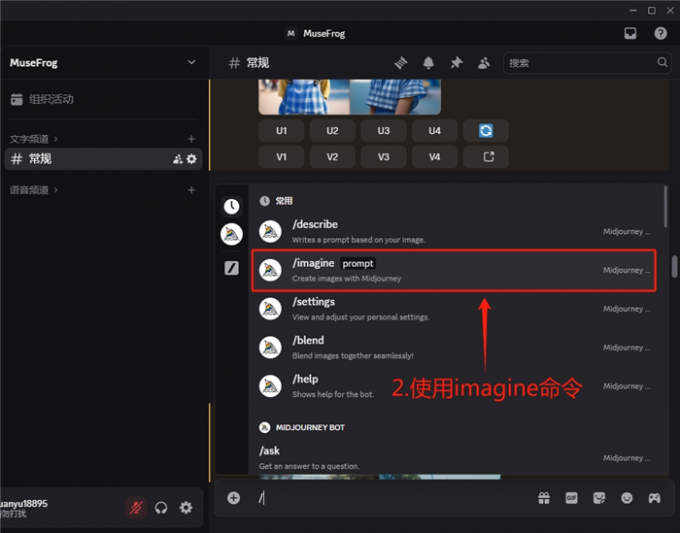Open the Inbox icon in title bar
This screenshot has width=680, height=533.
click(630, 33)
